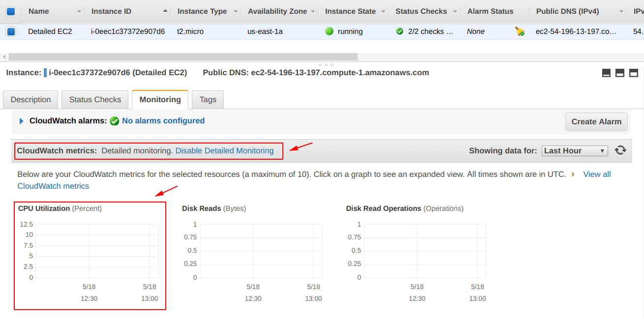Click the Public DNS ec2-54-196-13-197.compute-1.amazonaws.com text in the details header

tap(316, 73)
